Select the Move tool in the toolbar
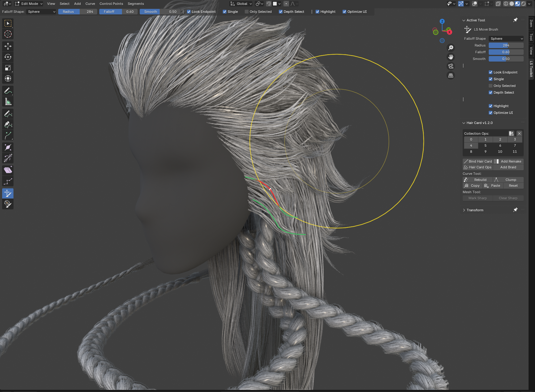This screenshot has height=392, width=535. point(8,46)
